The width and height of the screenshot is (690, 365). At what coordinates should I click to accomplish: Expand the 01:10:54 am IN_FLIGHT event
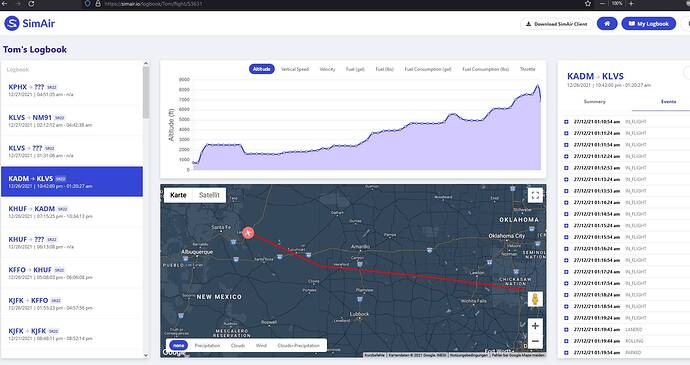point(566,122)
